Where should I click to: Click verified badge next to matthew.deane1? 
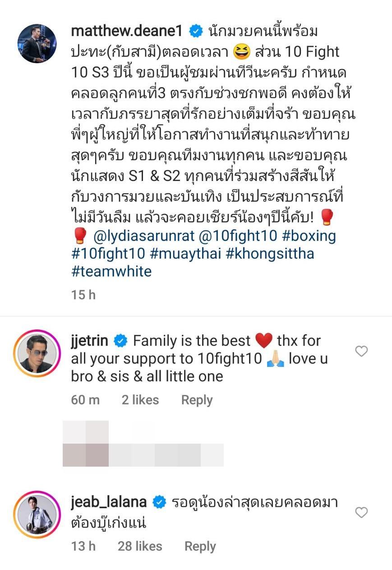coord(195,32)
